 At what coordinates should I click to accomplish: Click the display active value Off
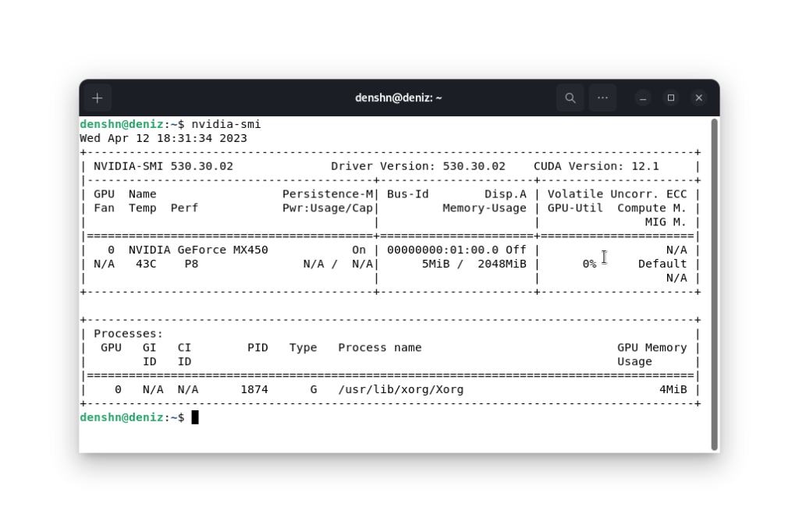(x=516, y=250)
